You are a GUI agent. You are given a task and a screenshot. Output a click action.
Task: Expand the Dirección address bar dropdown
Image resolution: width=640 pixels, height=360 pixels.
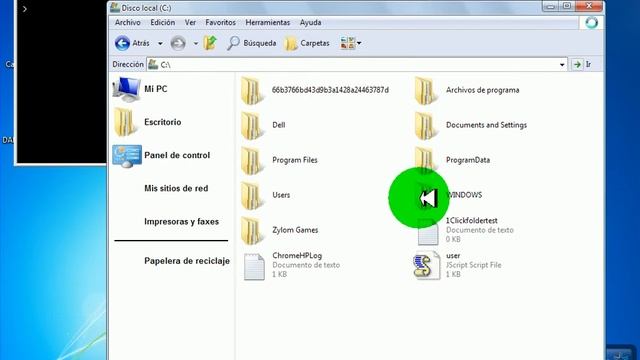tap(562, 64)
